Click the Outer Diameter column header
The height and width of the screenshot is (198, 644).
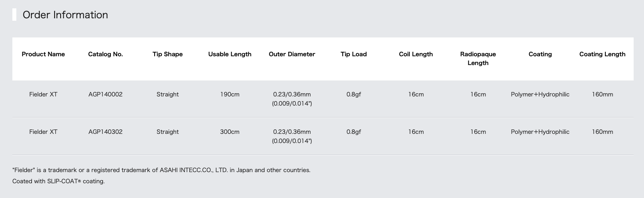click(292, 54)
